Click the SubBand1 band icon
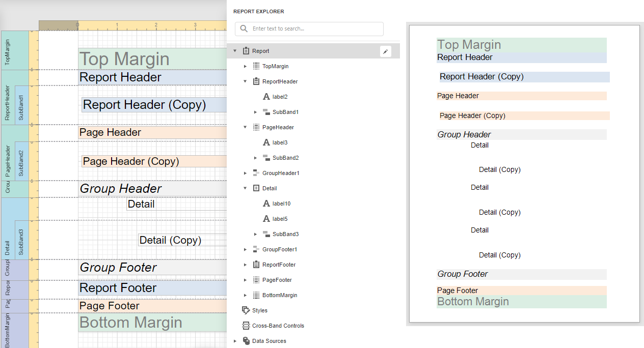Viewport: 644px width, 348px height. point(266,112)
